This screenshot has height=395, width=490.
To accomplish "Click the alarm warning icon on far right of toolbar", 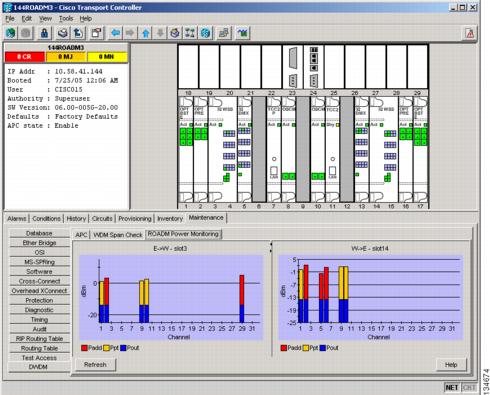I will click(x=470, y=33).
